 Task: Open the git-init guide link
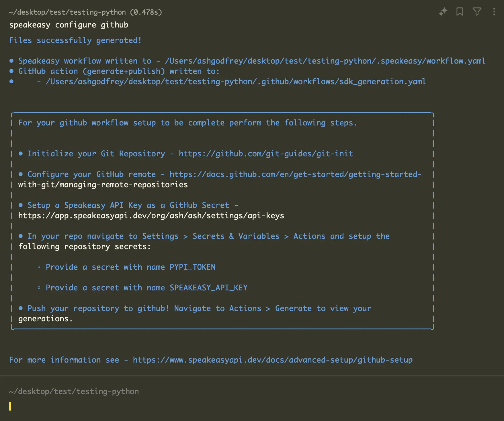tap(266, 154)
